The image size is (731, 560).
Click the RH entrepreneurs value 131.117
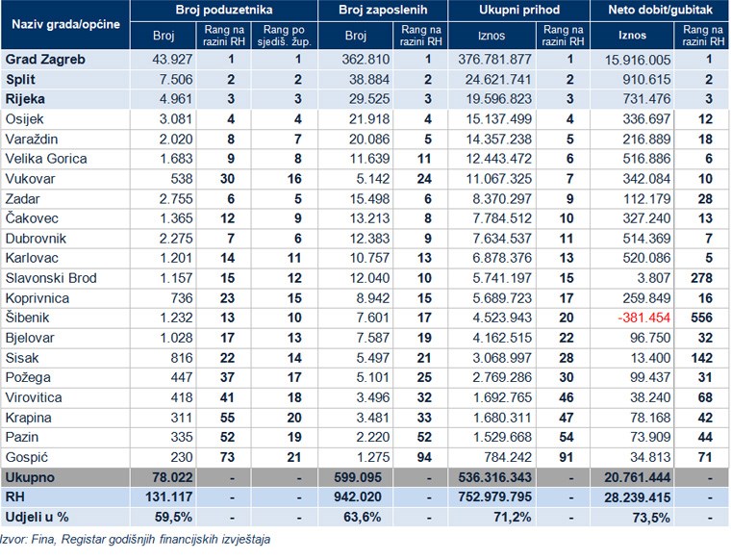click(168, 497)
